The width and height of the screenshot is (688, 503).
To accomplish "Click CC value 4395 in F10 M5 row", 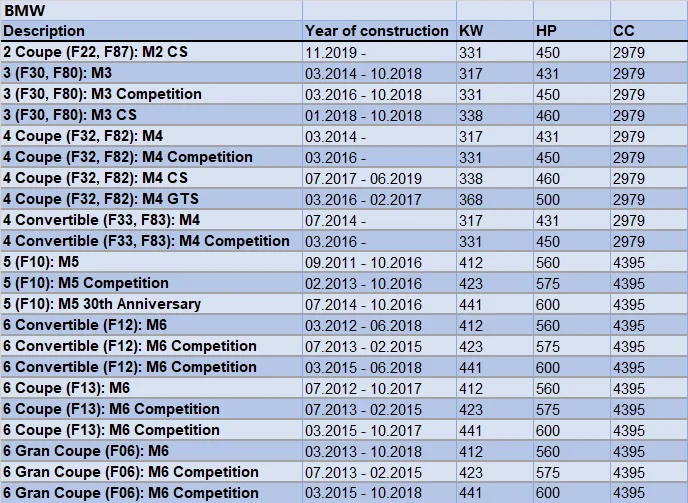I will click(x=649, y=262).
